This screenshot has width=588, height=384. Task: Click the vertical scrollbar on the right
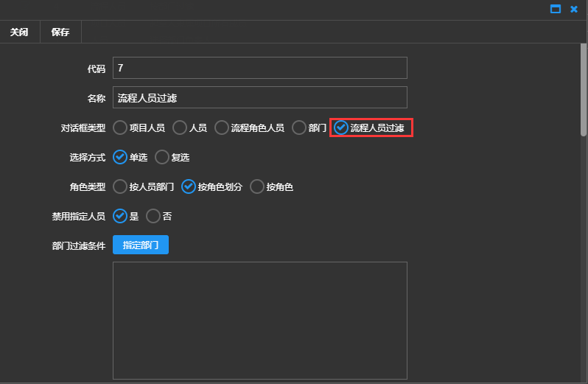583,88
